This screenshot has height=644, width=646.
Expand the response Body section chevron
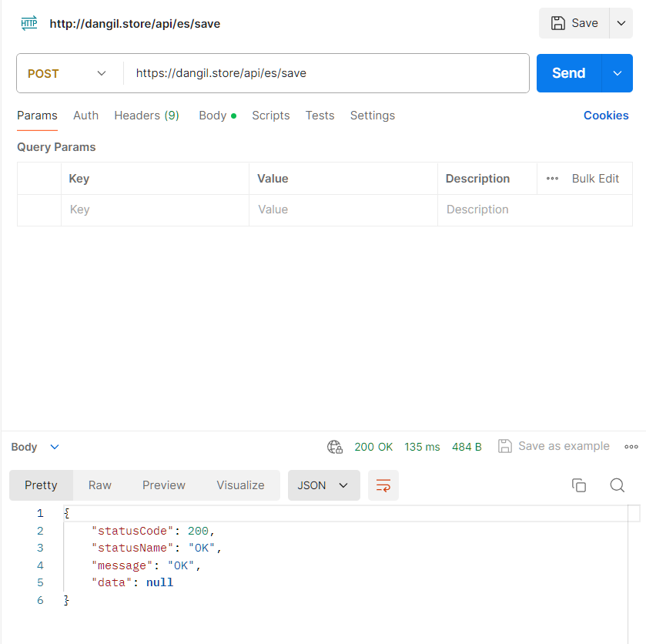55,447
